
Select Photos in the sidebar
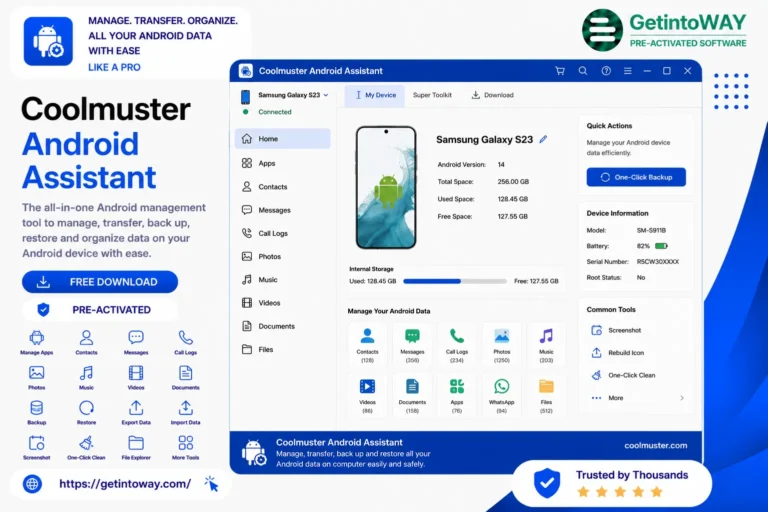point(283,256)
